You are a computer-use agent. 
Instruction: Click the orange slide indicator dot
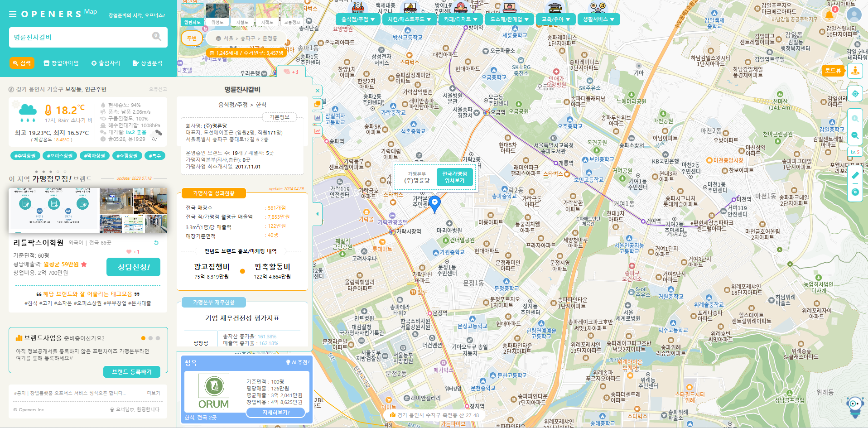(143, 338)
